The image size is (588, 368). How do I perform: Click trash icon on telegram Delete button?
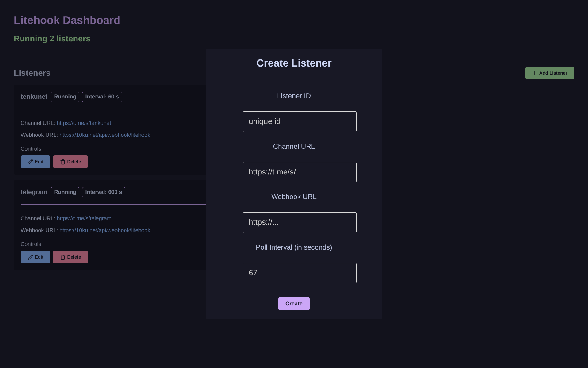click(x=63, y=257)
